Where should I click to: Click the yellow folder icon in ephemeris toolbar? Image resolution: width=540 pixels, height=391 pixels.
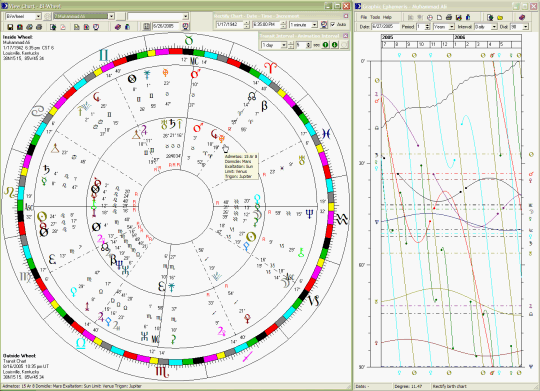click(x=500, y=18)
